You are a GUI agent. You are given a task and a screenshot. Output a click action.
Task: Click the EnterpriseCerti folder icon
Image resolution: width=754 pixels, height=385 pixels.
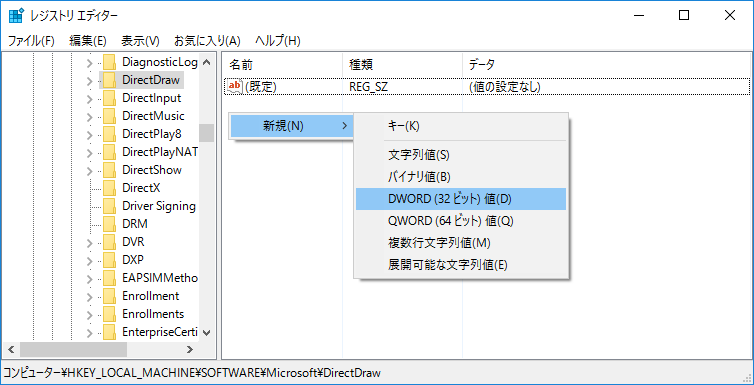(x=110, y=332)
